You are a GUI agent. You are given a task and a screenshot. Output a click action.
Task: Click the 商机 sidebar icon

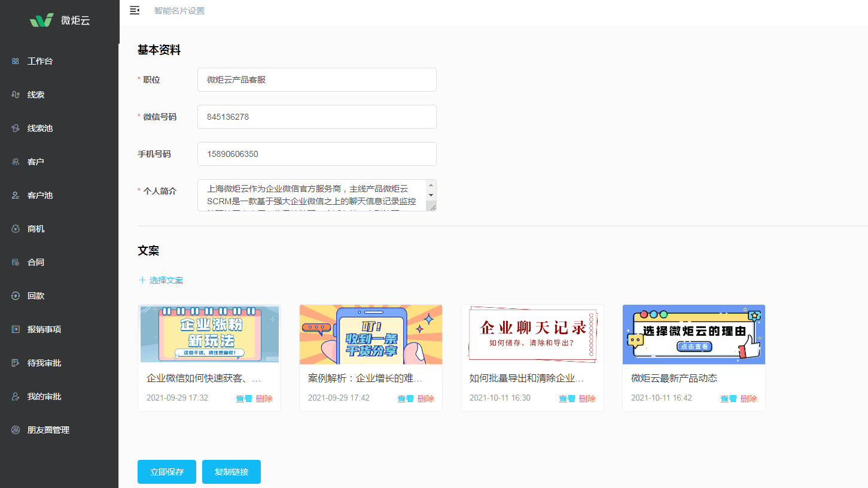pyautogui.click(x=15, y=229)
